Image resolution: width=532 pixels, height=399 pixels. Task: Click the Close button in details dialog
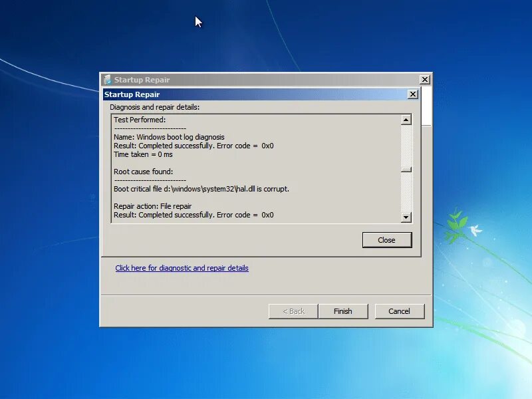pyautogui.click(x=387, y=240)
